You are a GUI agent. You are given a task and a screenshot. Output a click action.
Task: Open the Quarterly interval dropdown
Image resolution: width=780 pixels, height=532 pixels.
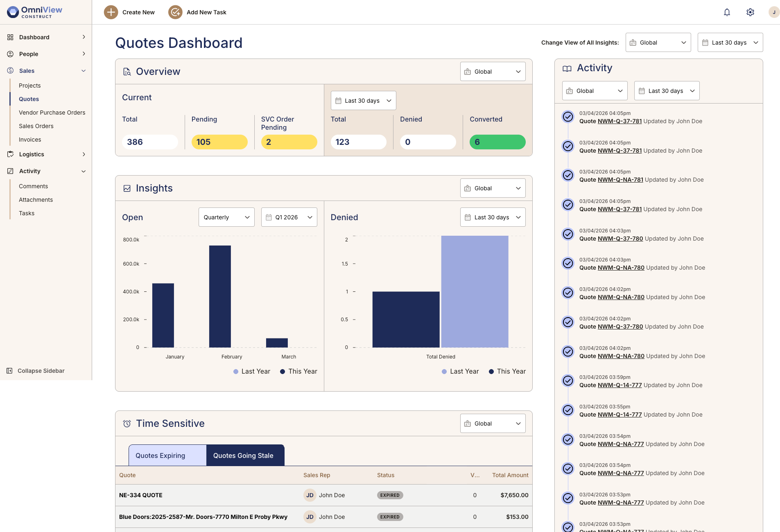click(226, 217)
